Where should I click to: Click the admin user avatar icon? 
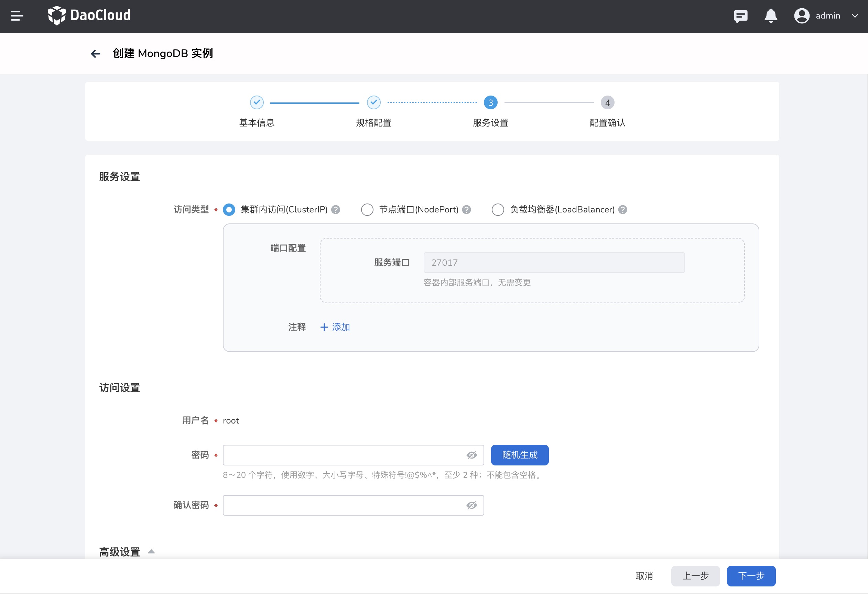tap(802, 16)
